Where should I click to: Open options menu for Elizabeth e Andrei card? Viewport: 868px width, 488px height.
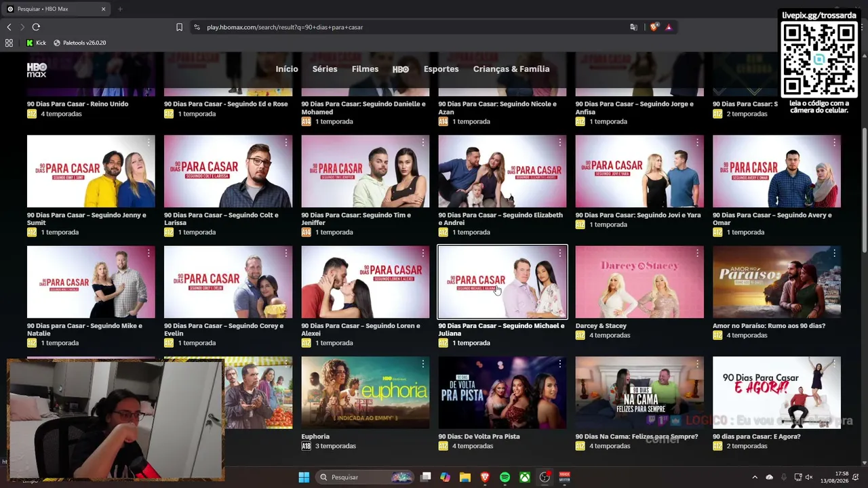coord(560,142)
